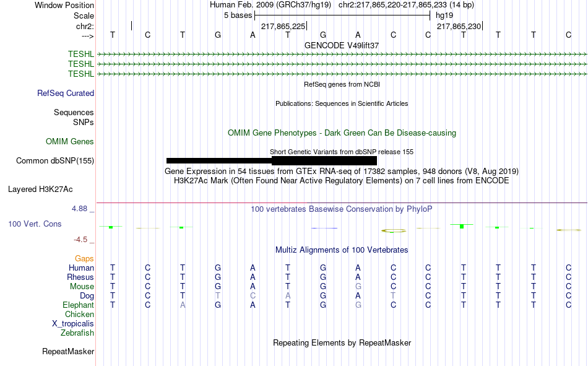Open Repeating Elements by RepeatMasker title
Image resolution: width=588 pixels, height=366 pixels.
[x=342, y=343]
